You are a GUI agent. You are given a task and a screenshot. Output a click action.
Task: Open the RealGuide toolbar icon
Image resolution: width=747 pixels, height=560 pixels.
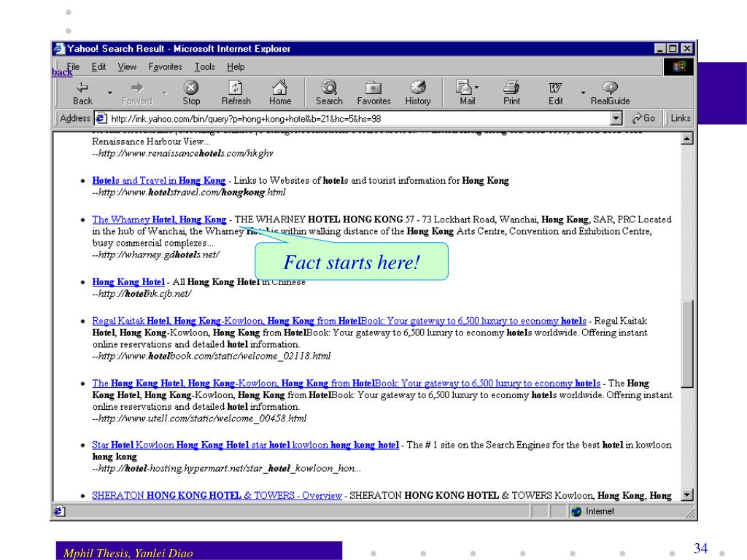610,87
